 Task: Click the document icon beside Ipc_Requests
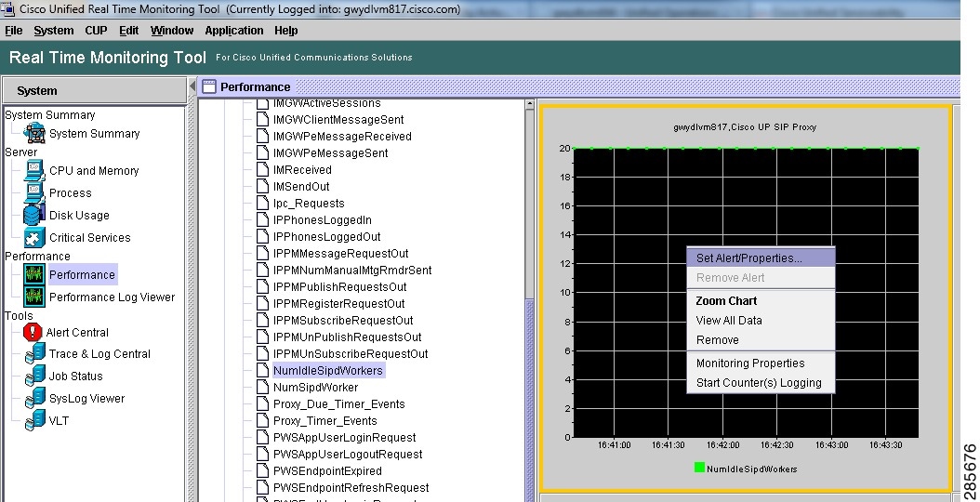point(263,204)
